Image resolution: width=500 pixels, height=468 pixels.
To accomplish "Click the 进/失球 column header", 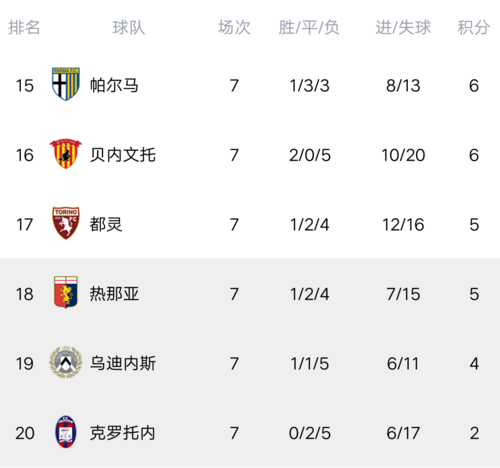I will click(x=403, y=27).
